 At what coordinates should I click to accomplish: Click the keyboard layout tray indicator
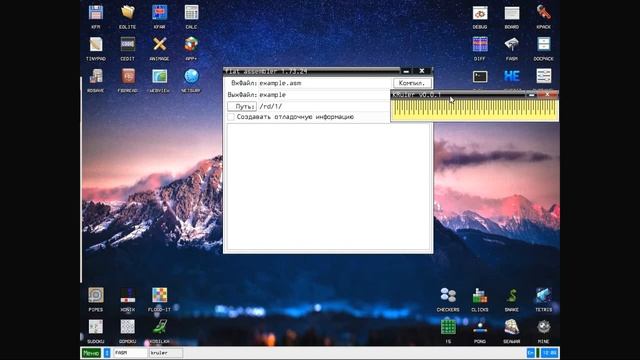[531, 353]
